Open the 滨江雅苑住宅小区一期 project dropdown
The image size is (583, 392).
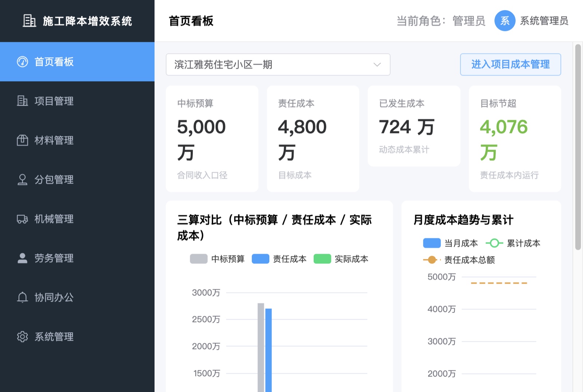[x=278, y=65]
